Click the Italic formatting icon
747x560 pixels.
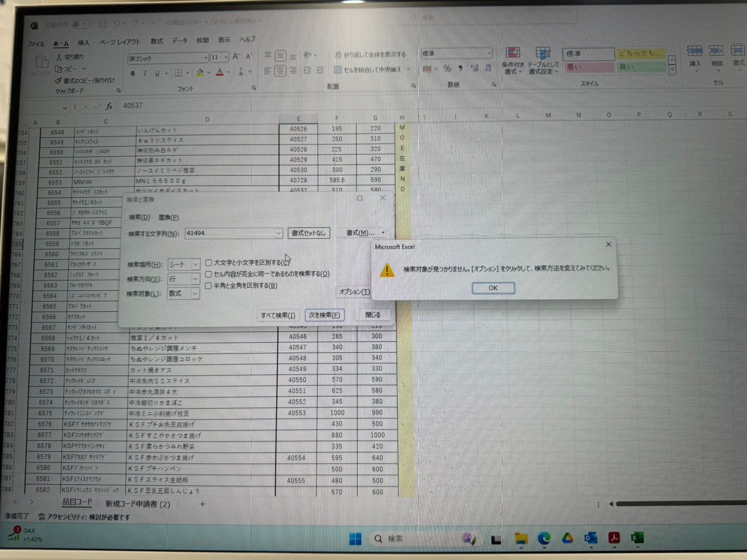[x=145, y=74]
